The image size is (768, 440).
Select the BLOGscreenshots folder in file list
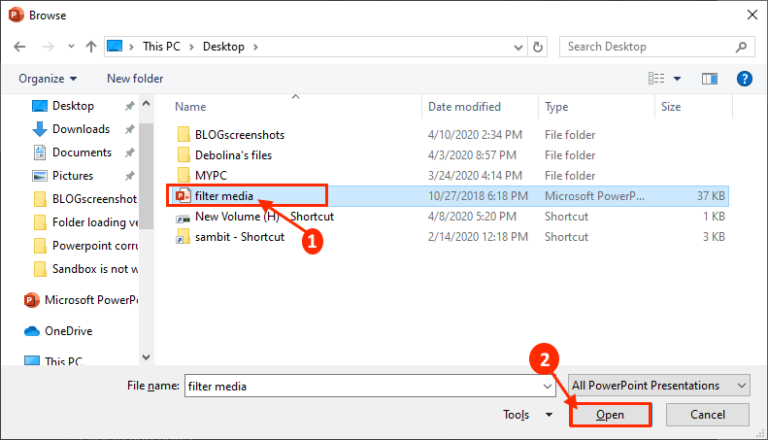tap(240, 135)
